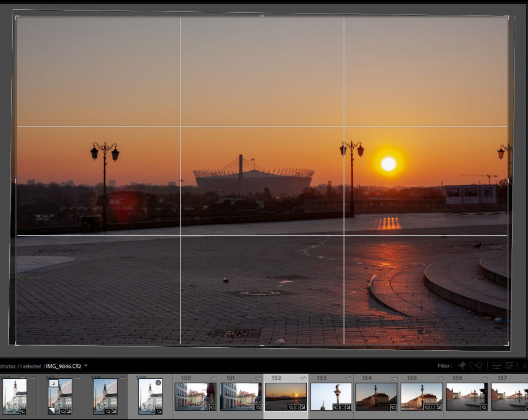The image size is (528, 420).
Task: Select thumbnail 155 in the filmstrip
Action: (421, 396)
